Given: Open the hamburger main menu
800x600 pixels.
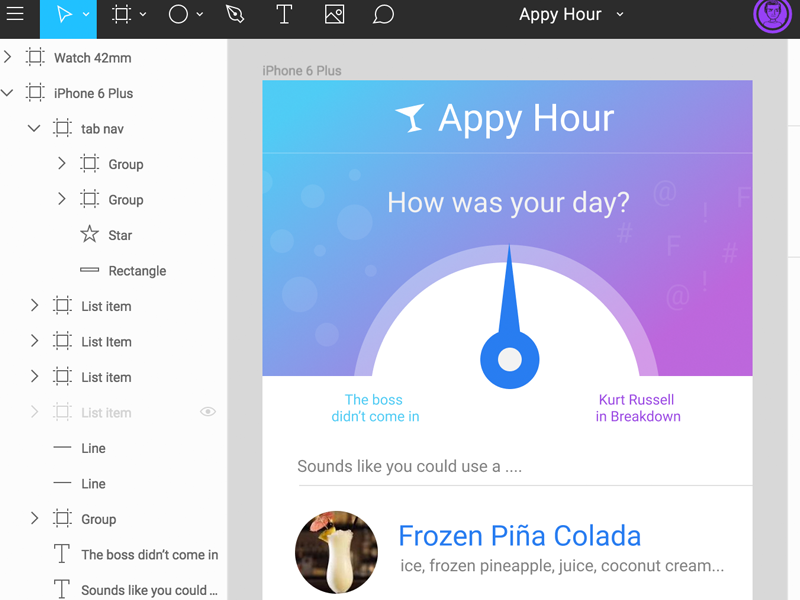Looking at the screenshot, I should point(16,14).
